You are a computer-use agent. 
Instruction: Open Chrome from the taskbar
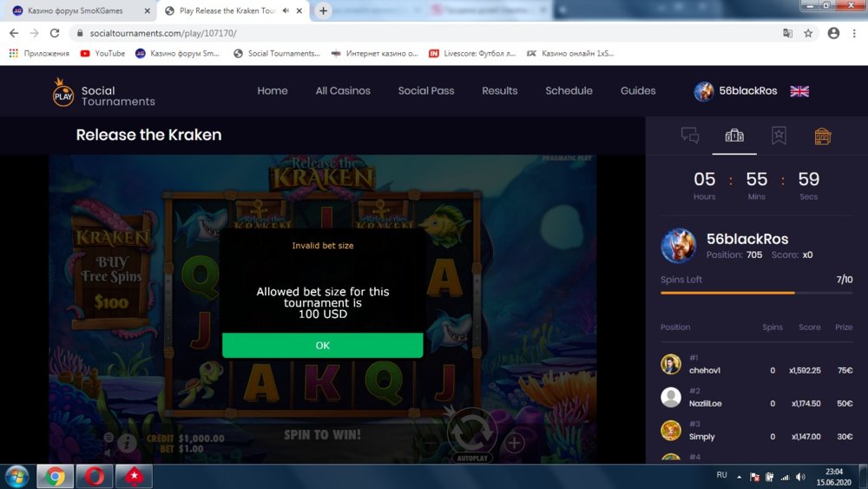click(x=55, y=476)
